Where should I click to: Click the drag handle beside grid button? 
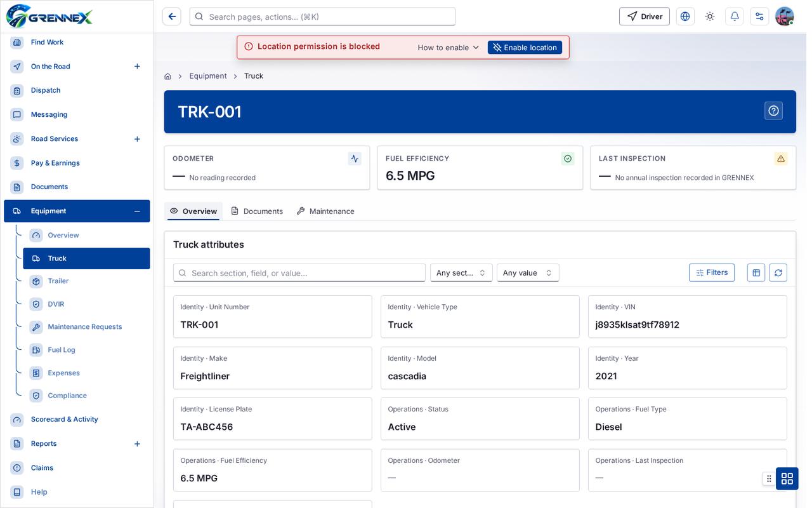769,479
